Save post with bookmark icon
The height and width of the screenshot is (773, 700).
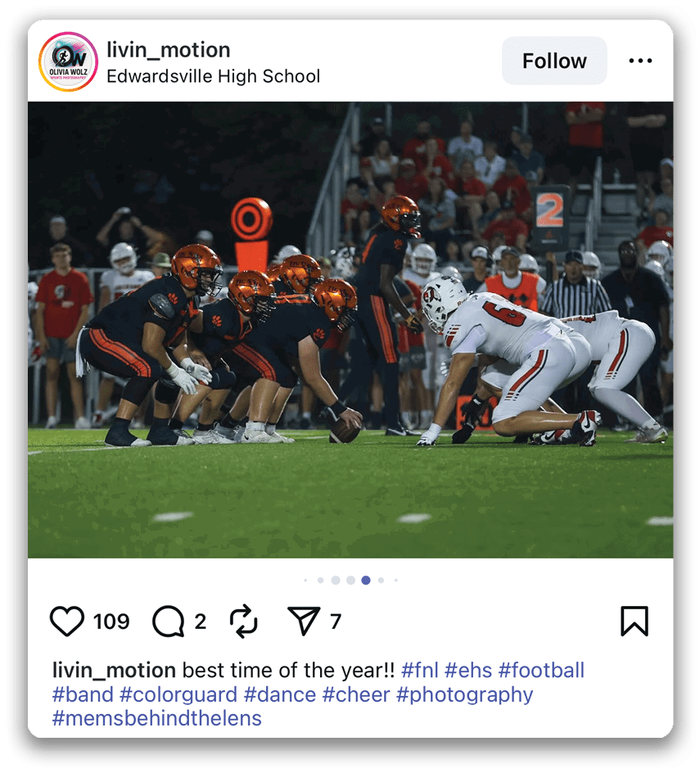(x=635, y=622)
